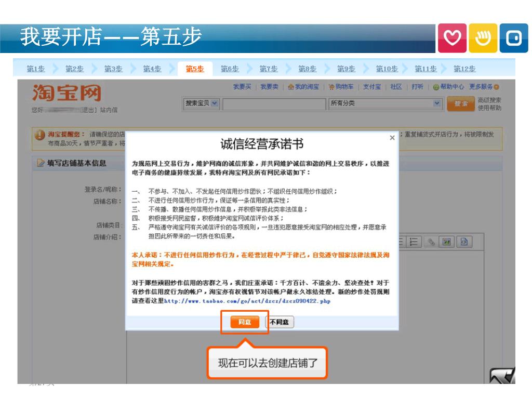The width and height of the screenshot is (532, 399).
Task: Open the 我要买 link
Action: click(242, 87)
